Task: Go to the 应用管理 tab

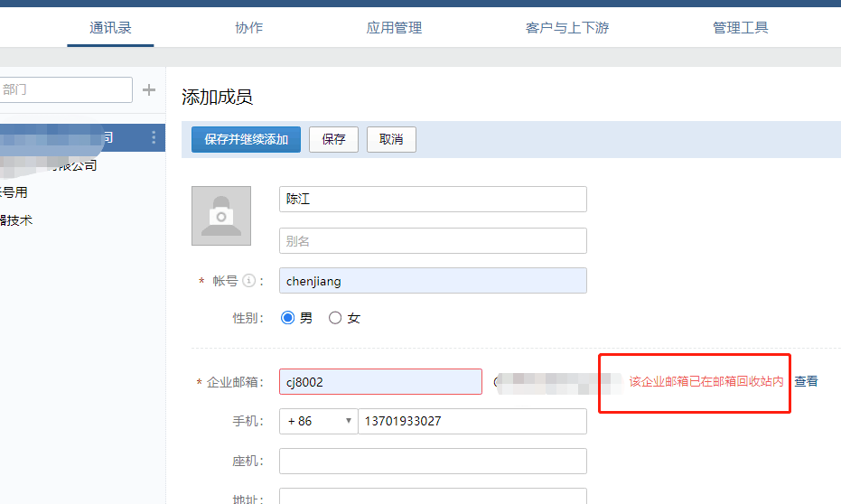Action: [x=394, y=28]
